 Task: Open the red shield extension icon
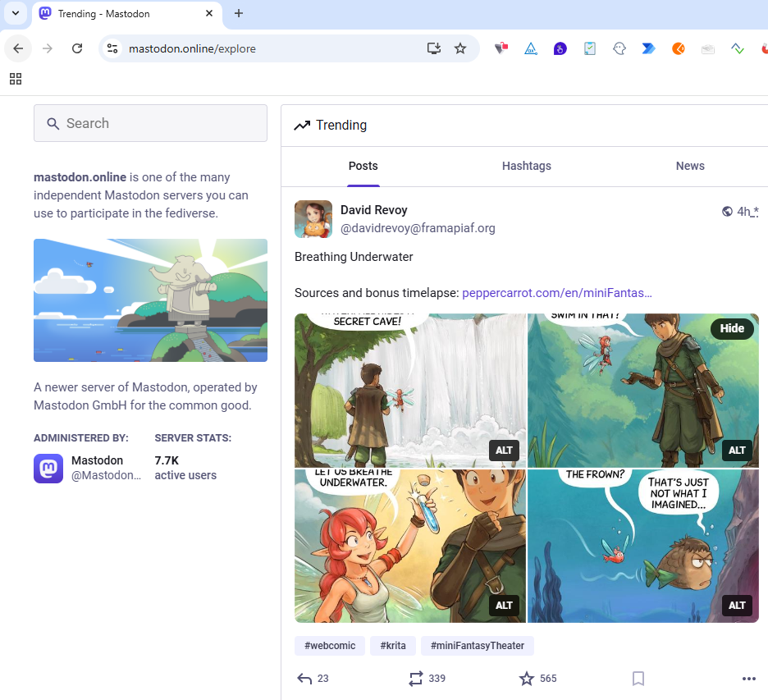pyautogui.click(x=501, y=48)
